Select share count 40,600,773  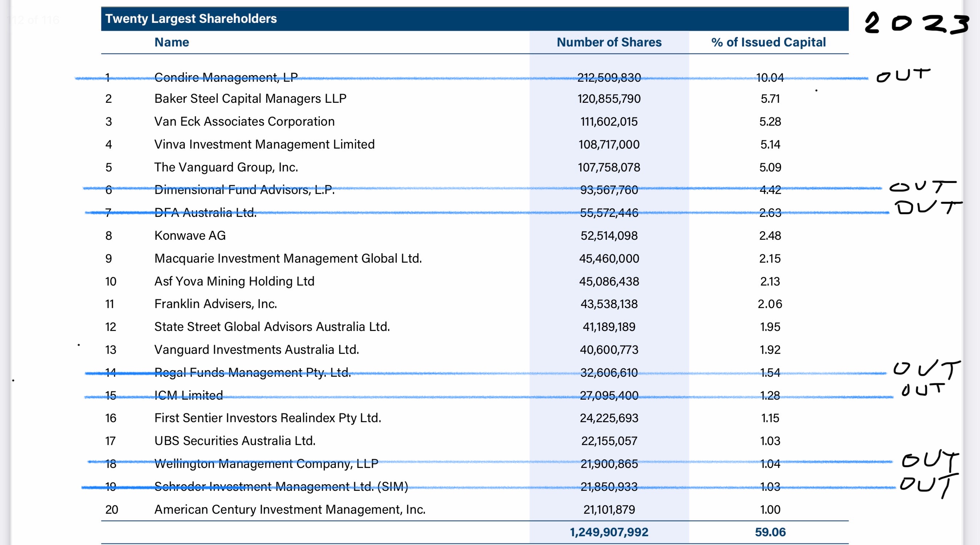point(609,350)
